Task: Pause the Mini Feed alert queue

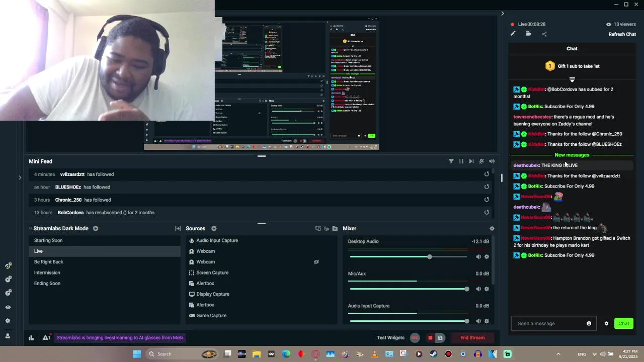Action: tap(461, 161)
